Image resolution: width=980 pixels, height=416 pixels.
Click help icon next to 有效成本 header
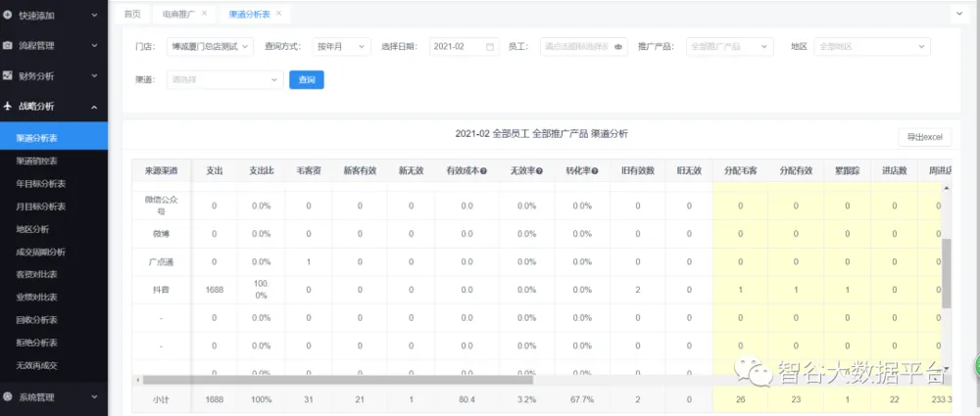482,170
